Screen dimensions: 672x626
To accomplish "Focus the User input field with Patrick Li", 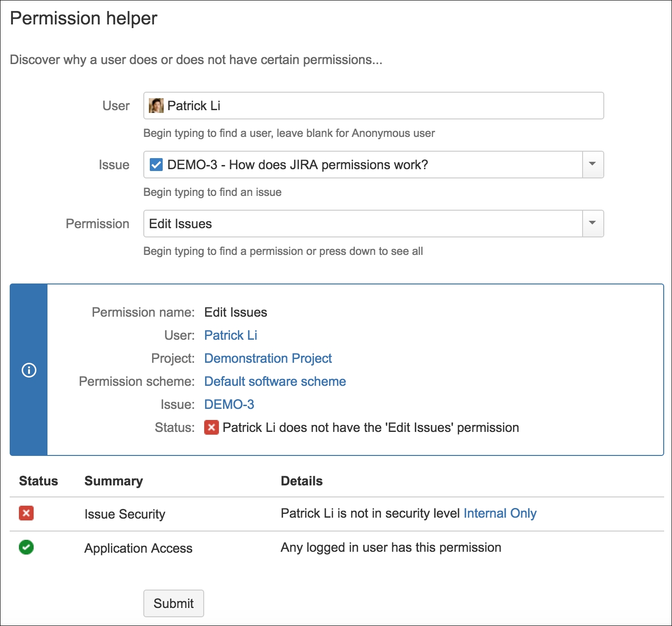I will click(374, 106).
